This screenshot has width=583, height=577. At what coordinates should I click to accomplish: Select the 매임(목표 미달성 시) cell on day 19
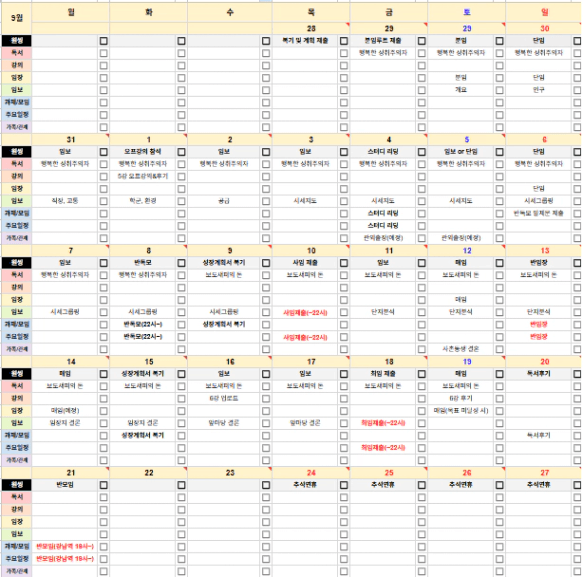click(x=461, y=411)
